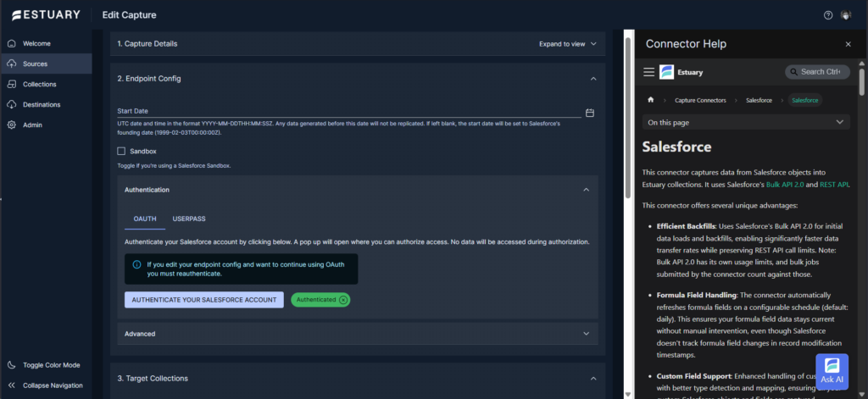Collapse the Authentication section
This screenshot has height=399, width=868.
[x=587, y=190]
